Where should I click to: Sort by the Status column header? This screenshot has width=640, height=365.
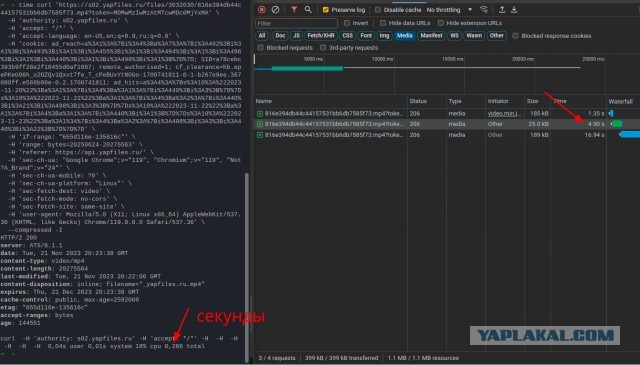pyautogui.click(x=427, y=101)
